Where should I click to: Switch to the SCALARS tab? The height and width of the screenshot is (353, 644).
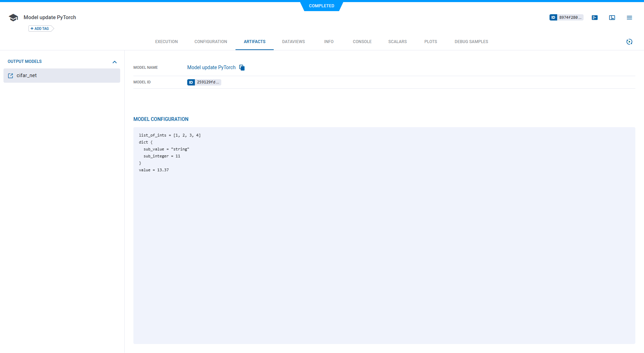point(397,41)
